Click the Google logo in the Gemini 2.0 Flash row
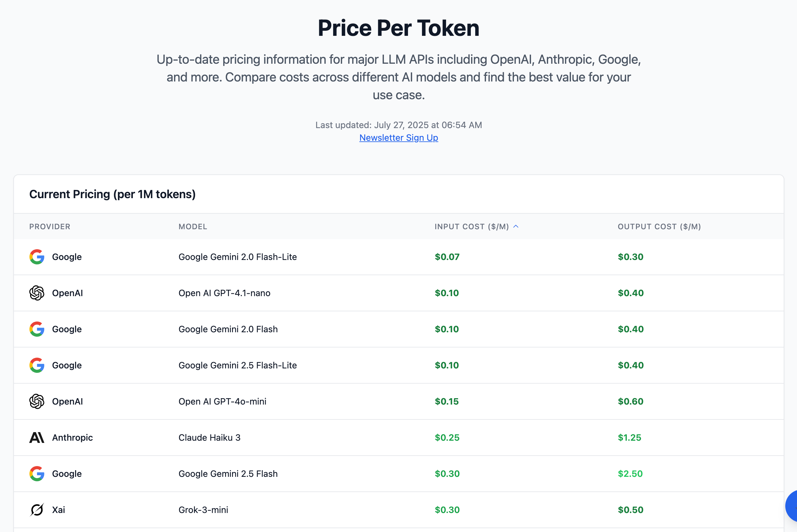 (x=37, y=329)
